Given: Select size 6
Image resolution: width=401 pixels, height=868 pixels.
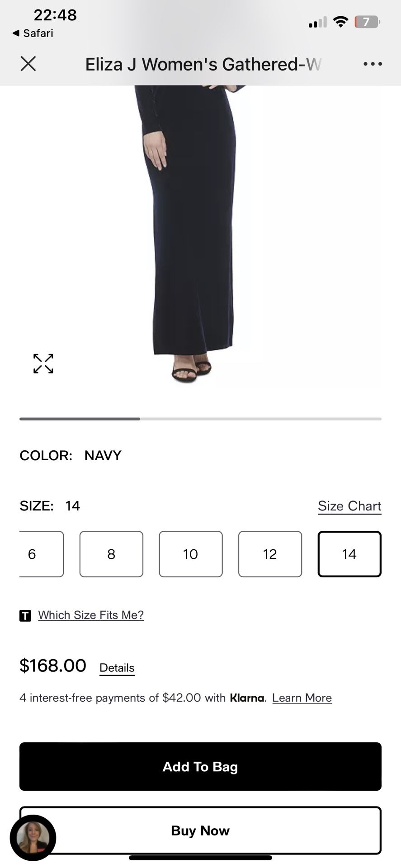Looking at the screenshot, I should point(41,554).
